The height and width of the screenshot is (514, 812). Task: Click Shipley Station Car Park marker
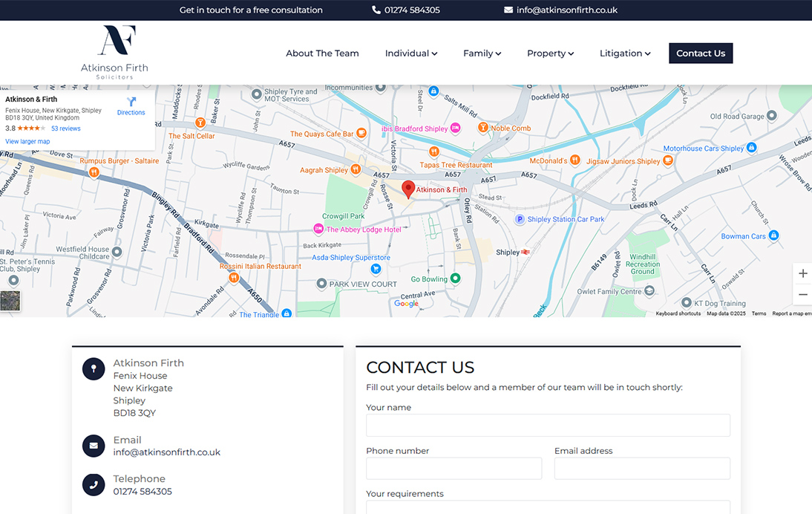(520, 219)
